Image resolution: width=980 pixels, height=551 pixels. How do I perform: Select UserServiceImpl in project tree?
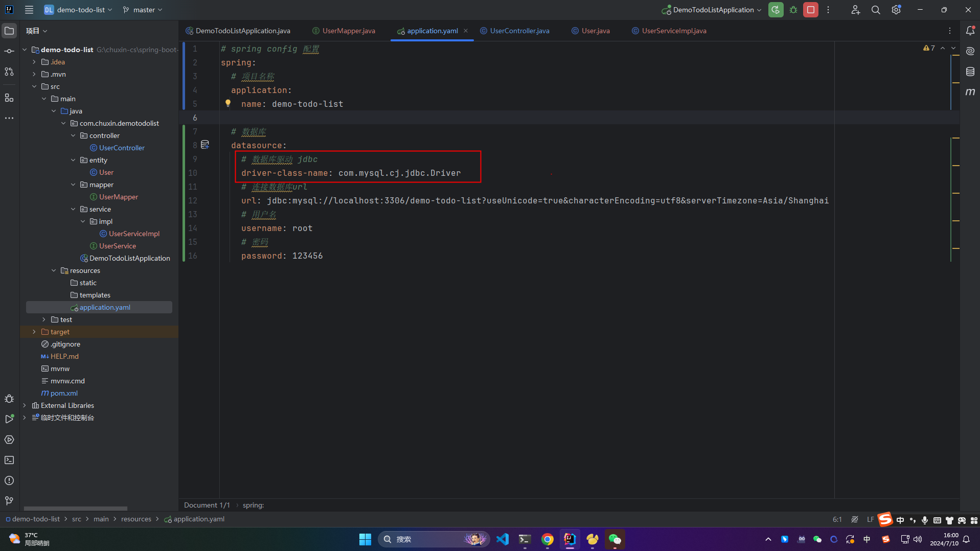pos(134,234)
